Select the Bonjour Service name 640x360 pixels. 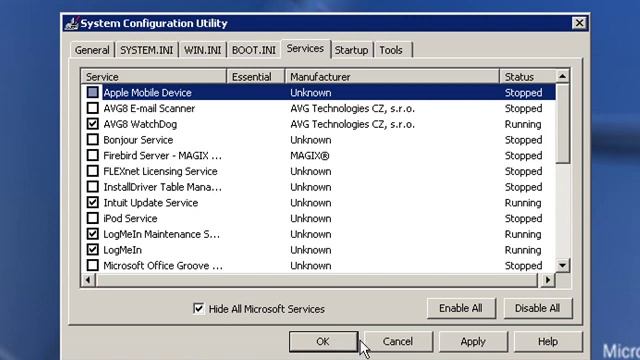click(138, 140)
